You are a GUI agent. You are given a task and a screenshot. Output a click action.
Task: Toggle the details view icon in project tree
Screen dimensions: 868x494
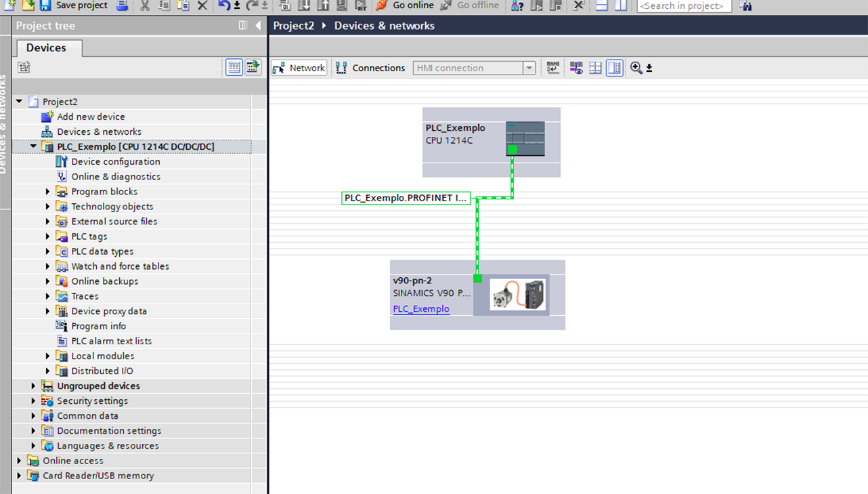coord(234,67)
